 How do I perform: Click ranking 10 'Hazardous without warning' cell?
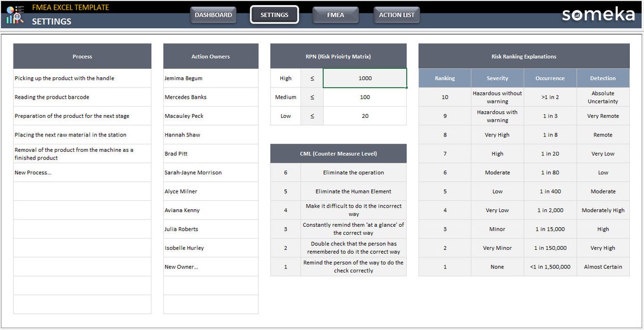[497, 97]
